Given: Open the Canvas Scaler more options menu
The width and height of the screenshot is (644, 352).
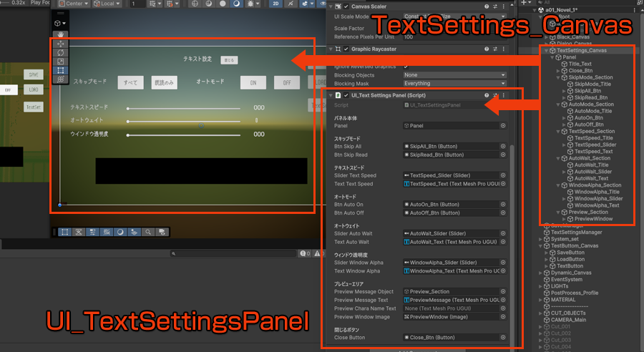Looking at the screenshot, I should coord(503,6).
